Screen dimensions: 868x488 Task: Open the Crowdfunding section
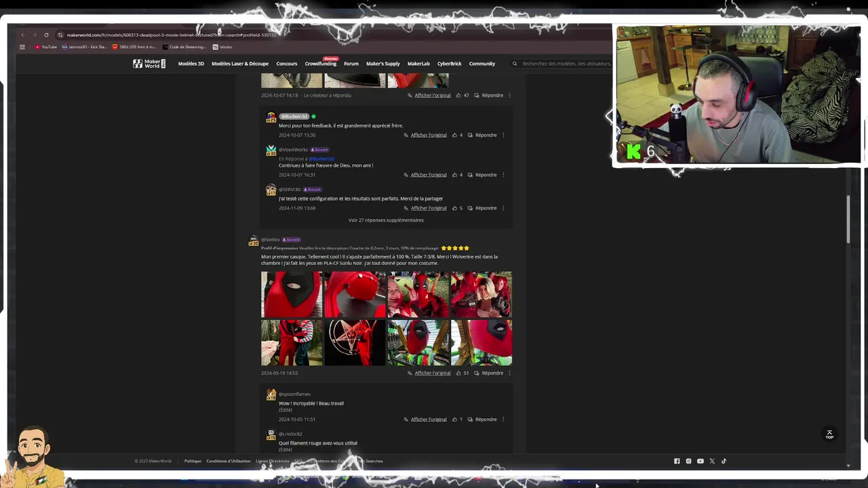click(x=320, y=64)
